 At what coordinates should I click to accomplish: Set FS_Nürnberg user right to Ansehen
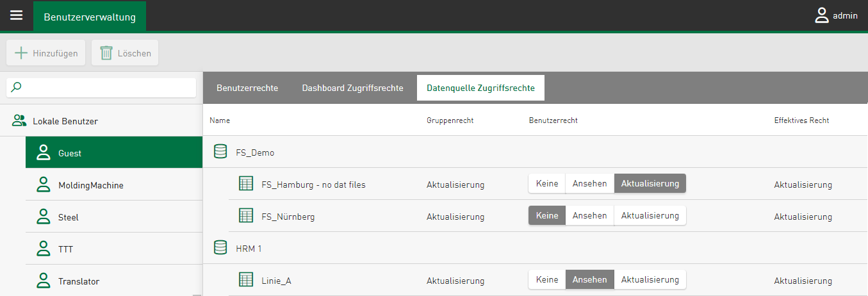tap(589, 216)
